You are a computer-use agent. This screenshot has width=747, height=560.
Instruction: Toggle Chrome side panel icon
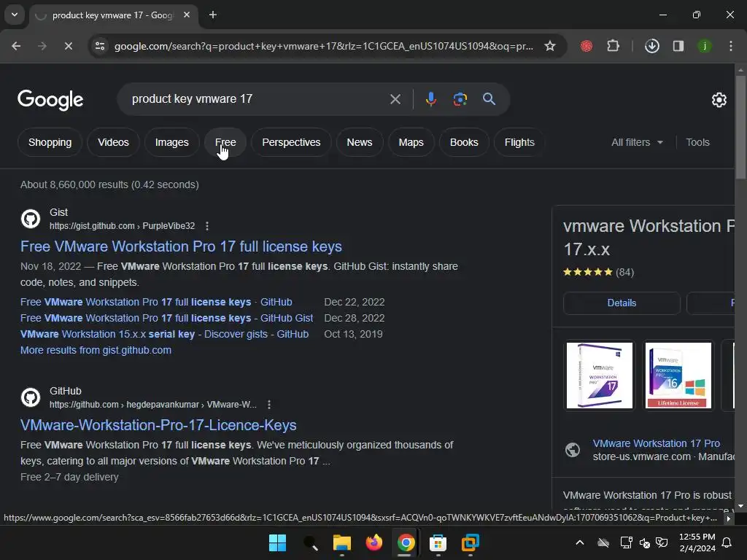[x=678, y=46]
